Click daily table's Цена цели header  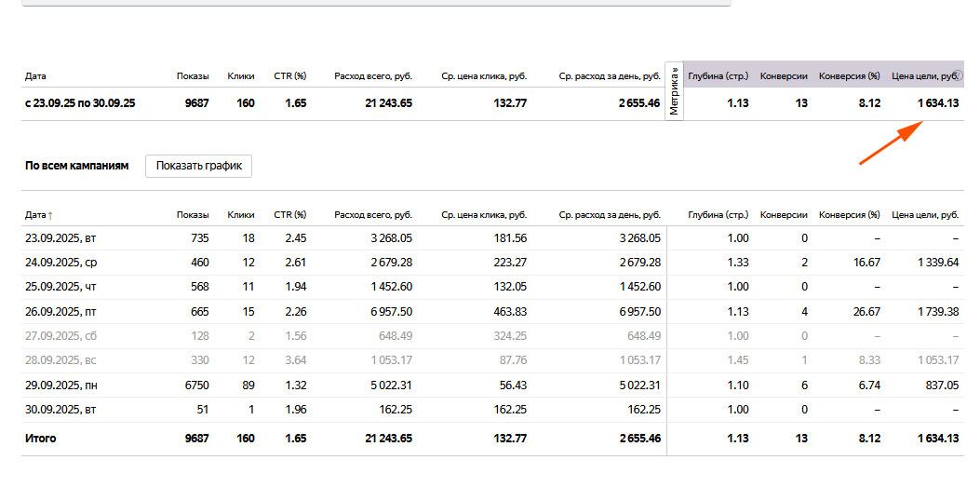tap(924, 215)
